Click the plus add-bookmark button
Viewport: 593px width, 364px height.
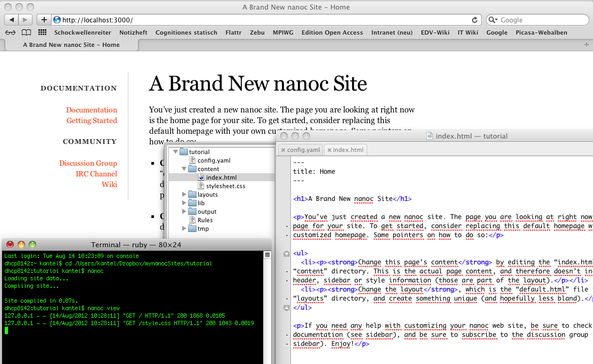click(x=44, y=20)
